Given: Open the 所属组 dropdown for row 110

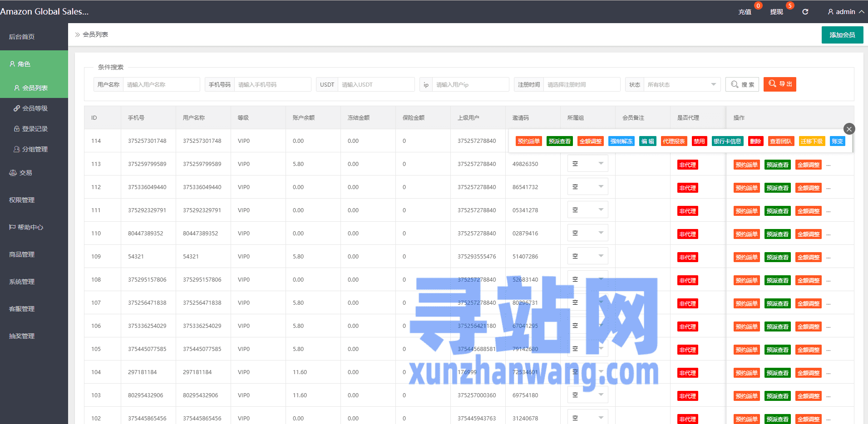Looking at the screenshot, I should point(587,233).
